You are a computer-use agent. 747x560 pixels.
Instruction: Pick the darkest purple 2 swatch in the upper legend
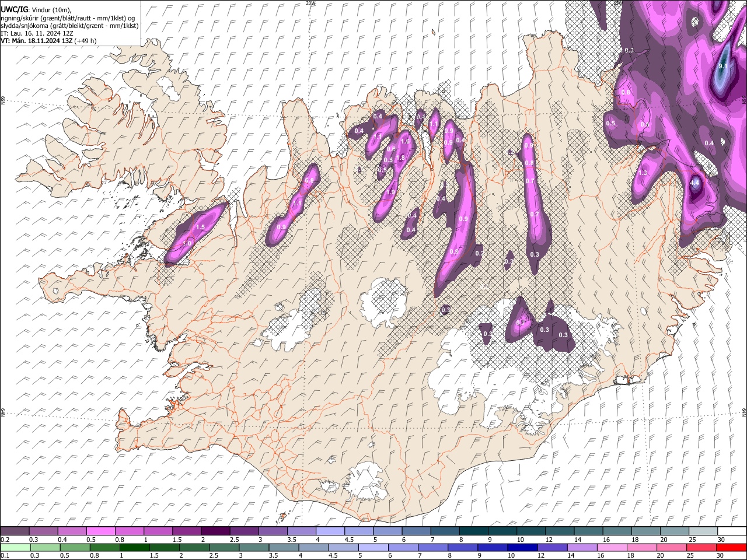215,531
